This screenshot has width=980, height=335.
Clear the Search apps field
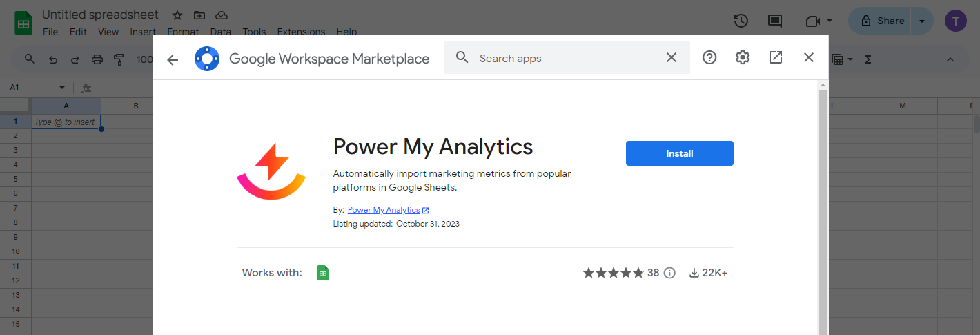[x=671, y=58]
